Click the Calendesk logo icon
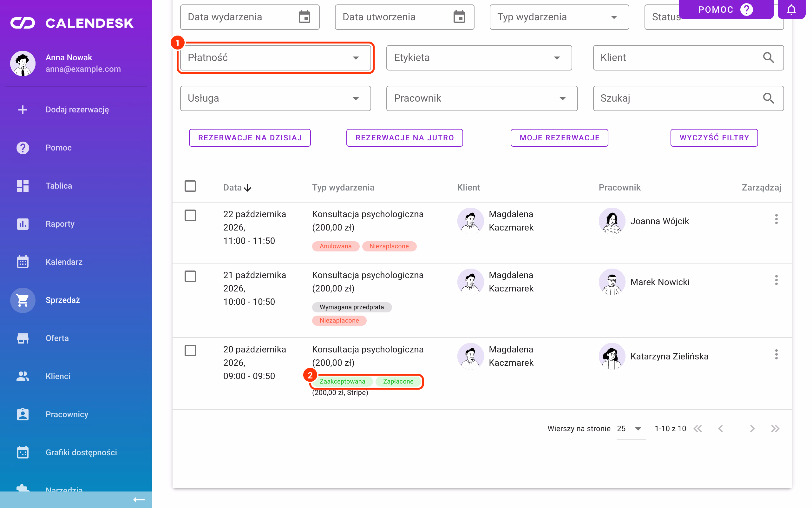 23,23
